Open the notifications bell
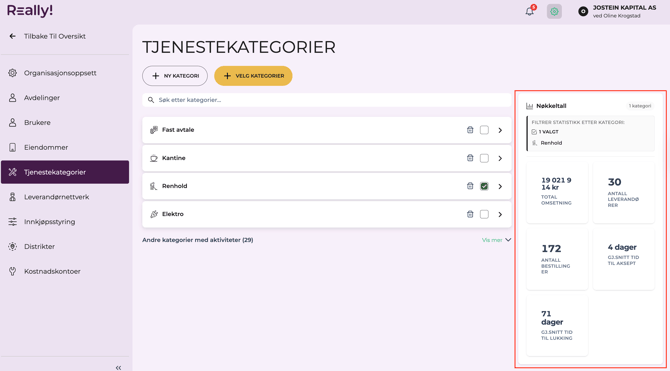Image resolution: width=670 pixels, height=371 pixels. 530,11
